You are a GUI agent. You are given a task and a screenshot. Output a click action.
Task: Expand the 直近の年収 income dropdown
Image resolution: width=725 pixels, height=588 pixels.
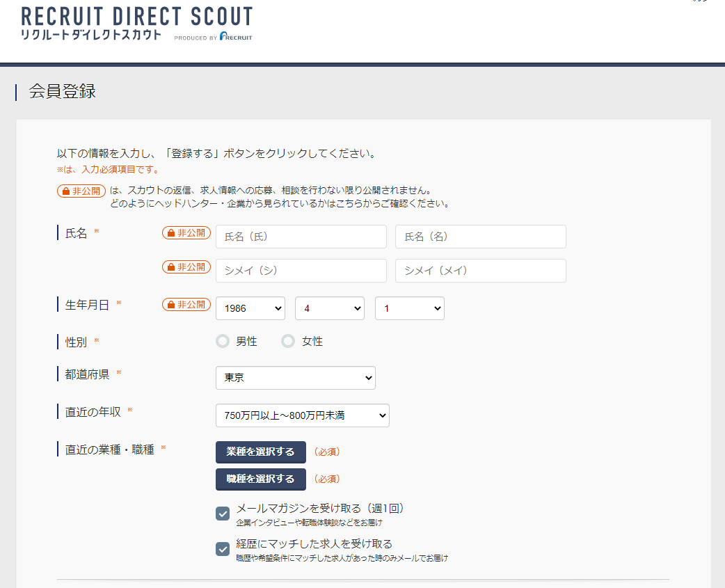303,415
